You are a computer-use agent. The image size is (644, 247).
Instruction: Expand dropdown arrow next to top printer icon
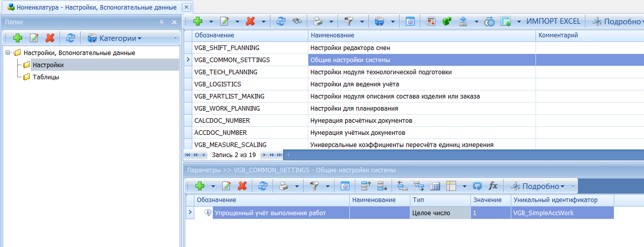[331, 22]
